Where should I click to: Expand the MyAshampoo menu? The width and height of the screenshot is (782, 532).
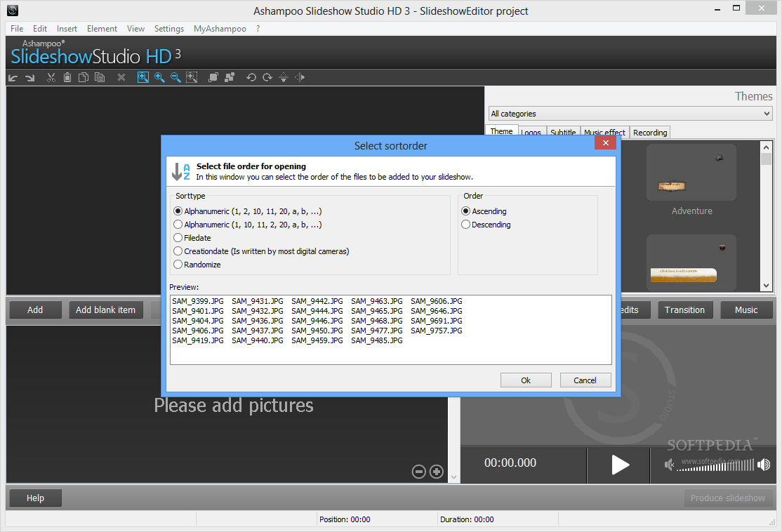(x=220, y=28)
